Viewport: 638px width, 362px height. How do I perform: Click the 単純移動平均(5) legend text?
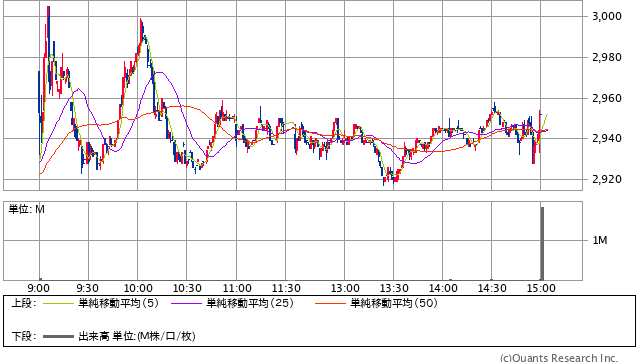pyautogui.click(x=118, y=303)
